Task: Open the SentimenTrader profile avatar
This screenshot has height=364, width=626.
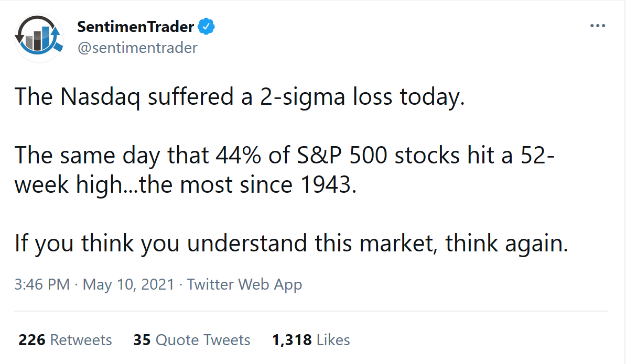Action: (39, 38)
